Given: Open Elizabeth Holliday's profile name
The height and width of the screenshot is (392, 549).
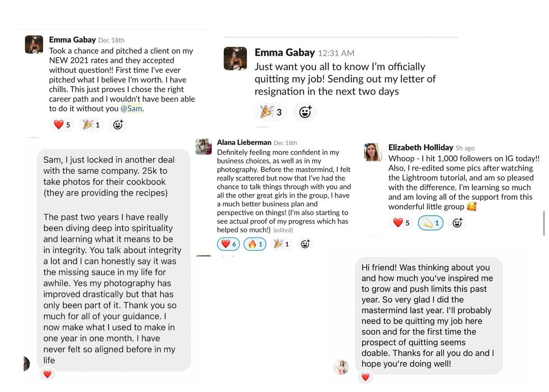Looking at the screenshot, I should (420, 147).
